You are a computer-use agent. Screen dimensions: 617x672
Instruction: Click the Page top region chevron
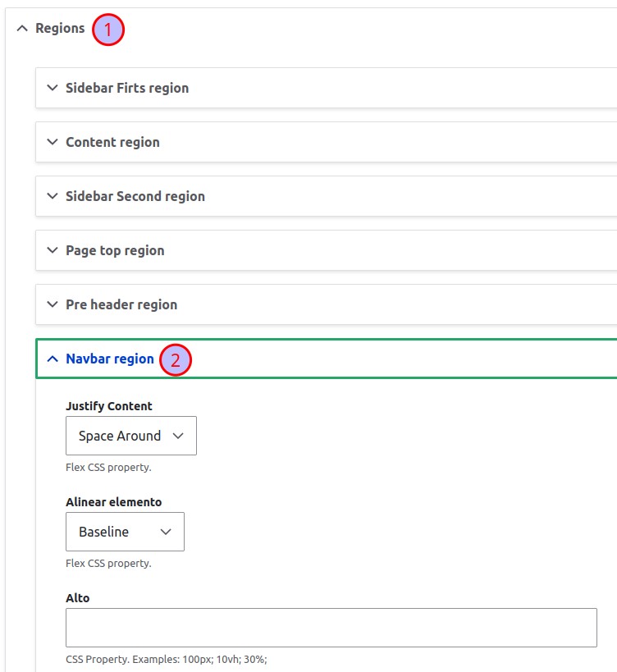pyautogui.click(x=53, y=250)
